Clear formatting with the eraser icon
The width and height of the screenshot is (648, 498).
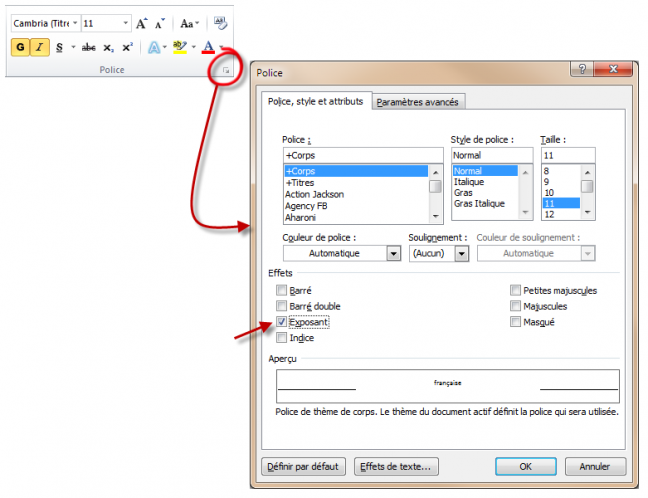point(220,22)
